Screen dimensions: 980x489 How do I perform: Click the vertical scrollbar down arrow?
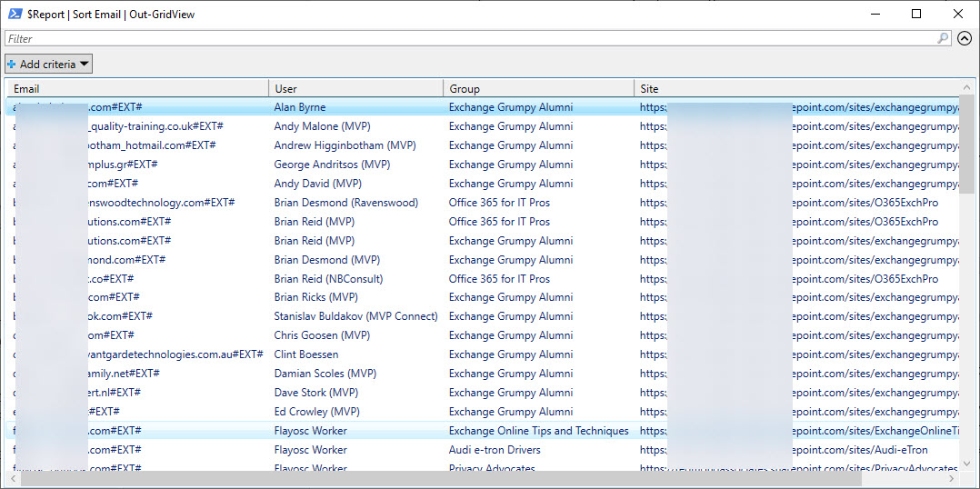pyautogui.click(x=966, y=464)
